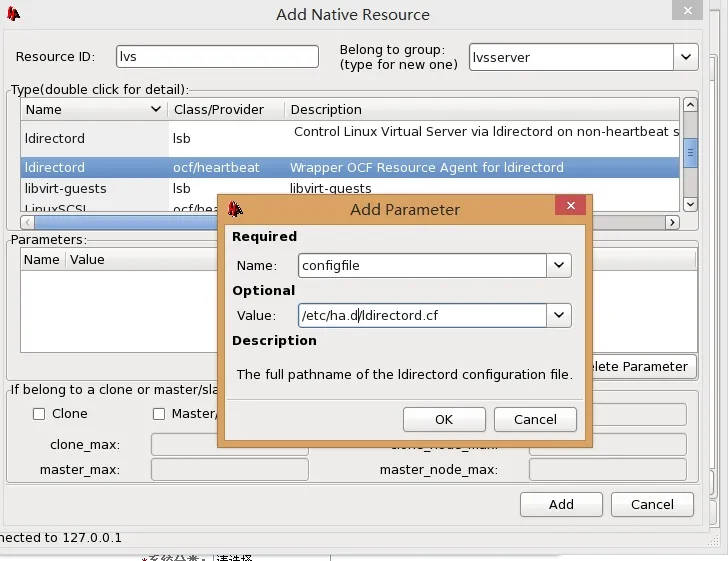This screenshot has width=728, height=561.
Task: Close the Add Parameter dialog
Action: (571, 205)
